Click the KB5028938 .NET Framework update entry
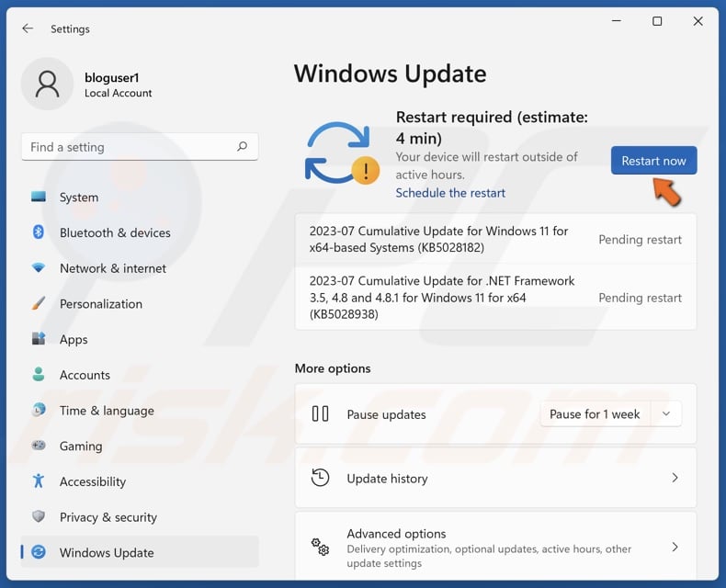The image size is (726, 588). [x=495, y=298]
